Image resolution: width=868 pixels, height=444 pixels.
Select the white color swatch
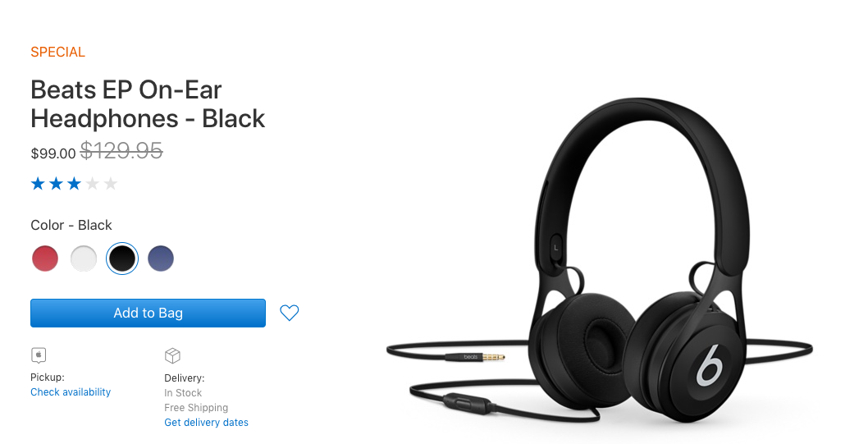point(84,258)
